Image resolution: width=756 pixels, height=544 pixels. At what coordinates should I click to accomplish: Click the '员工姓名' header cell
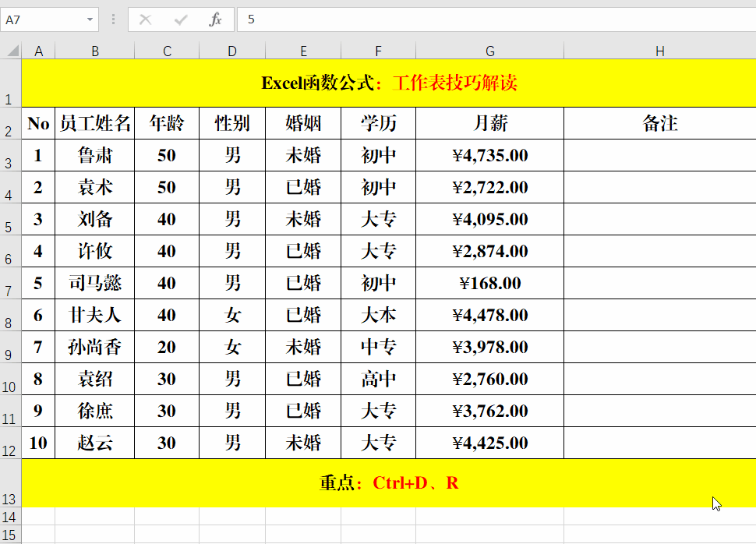[95, 123]
